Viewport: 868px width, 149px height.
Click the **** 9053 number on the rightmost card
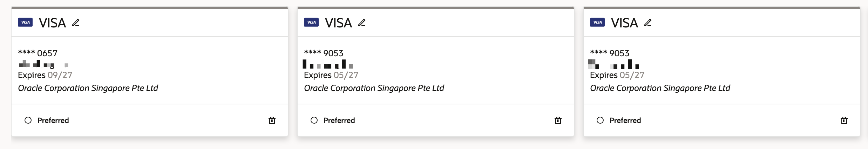point(610,53)
